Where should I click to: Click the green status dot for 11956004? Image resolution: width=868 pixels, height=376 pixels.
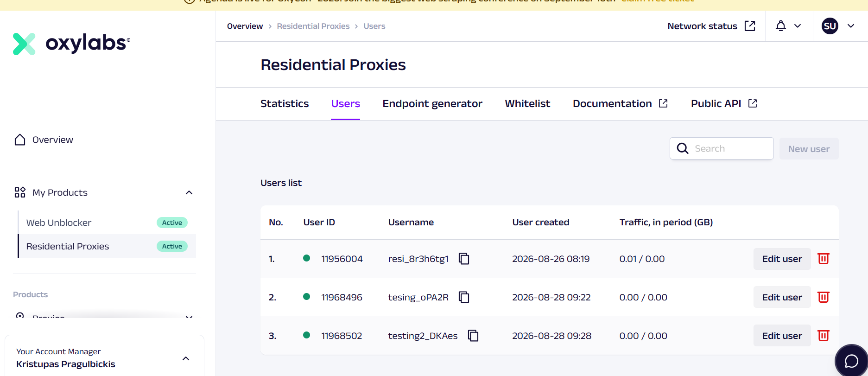click(306, 258)
